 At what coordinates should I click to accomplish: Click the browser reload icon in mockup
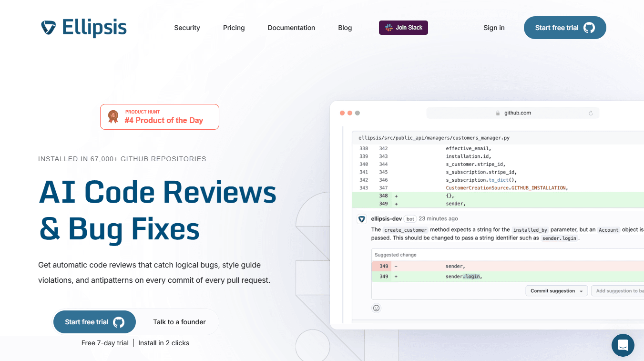591,113
